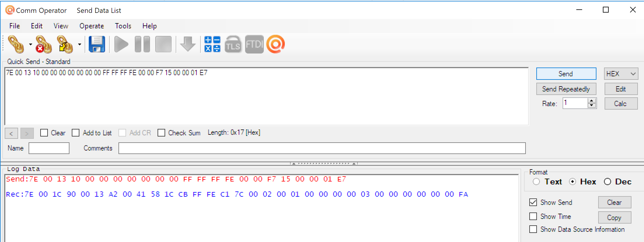644x242 pixels.
Task: Tick the Add to List checkbox
Action: [x=76, y=133]
